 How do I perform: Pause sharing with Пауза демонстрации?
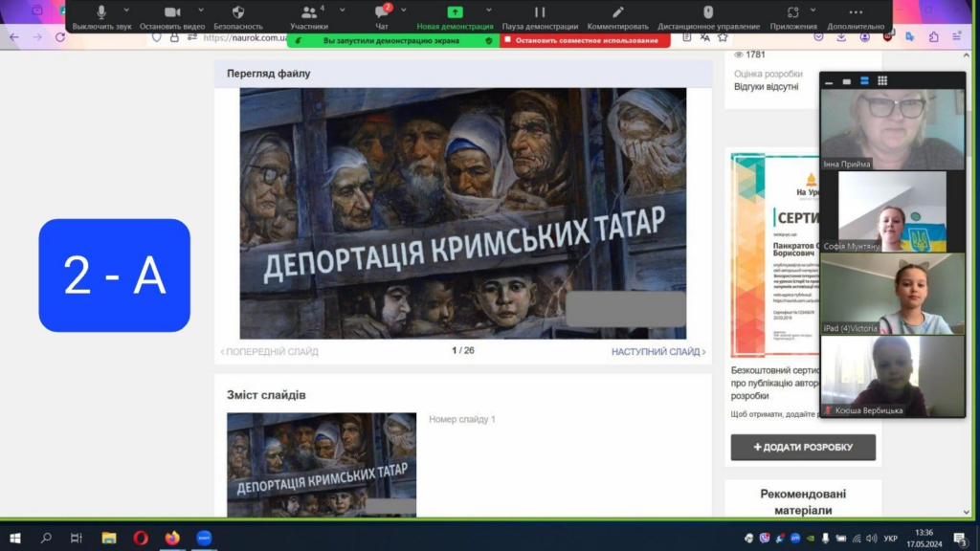pos(540,17)
